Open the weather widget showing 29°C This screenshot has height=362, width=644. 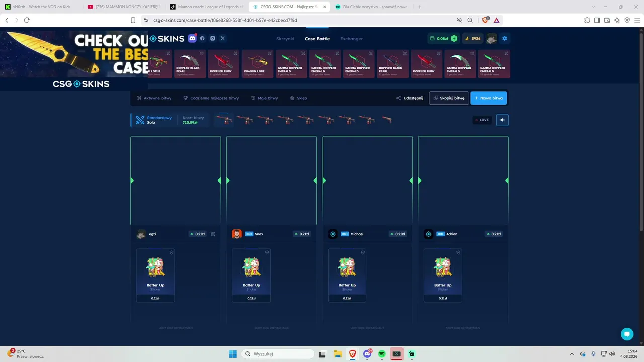click(x=26, y=354)
